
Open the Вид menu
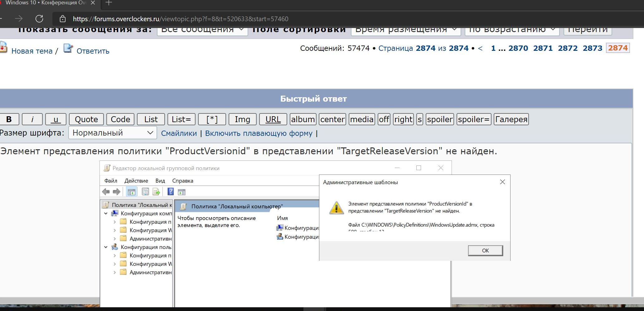point(160,181)
